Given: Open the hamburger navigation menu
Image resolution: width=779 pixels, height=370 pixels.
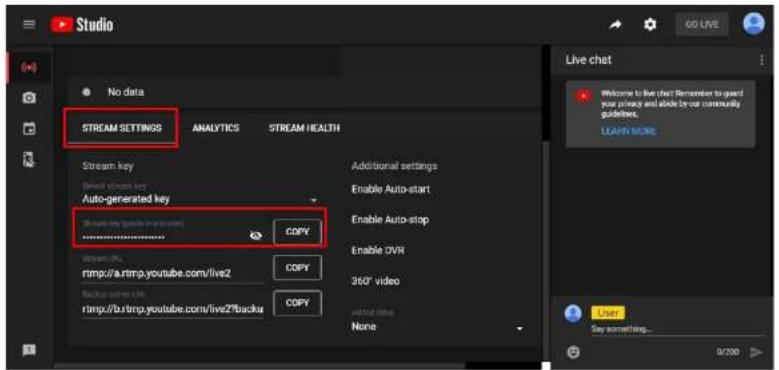Looking at the screenshot, I should point(29,24).
